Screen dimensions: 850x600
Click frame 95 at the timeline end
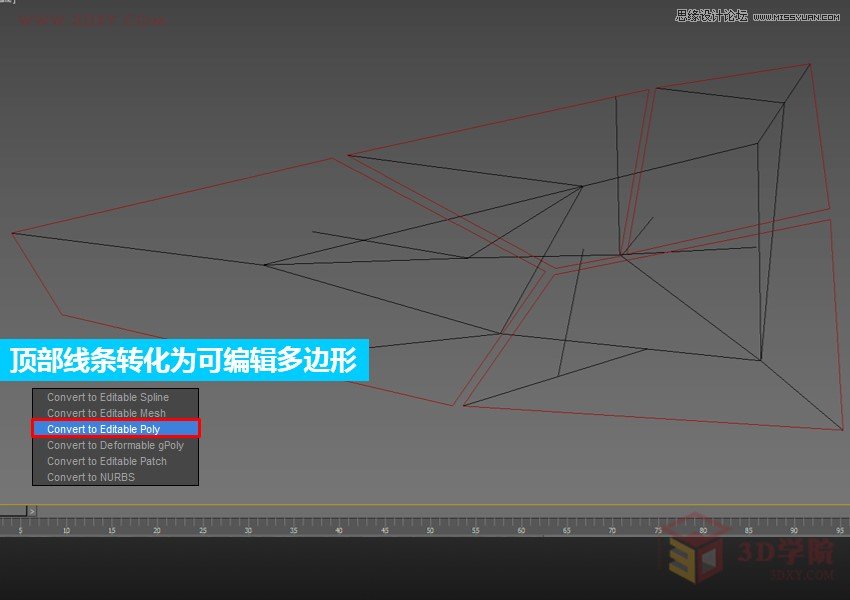[x=840, y=524]
